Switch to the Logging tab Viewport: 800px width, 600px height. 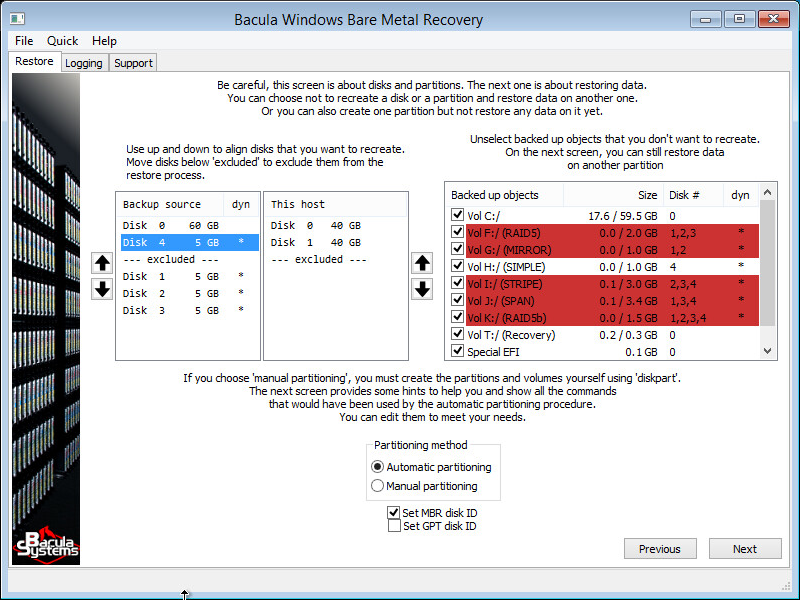84,63
